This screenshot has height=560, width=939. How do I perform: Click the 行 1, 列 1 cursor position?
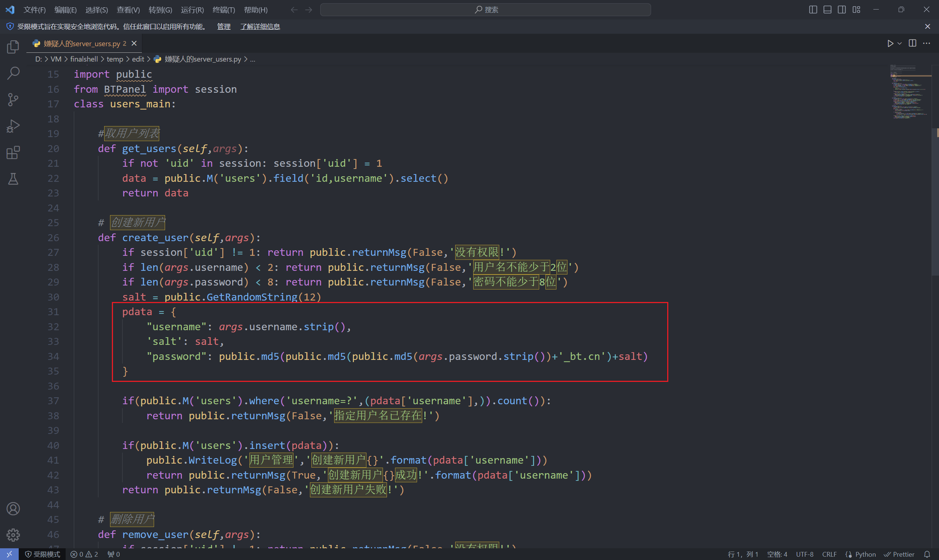[x=742, y=555]
